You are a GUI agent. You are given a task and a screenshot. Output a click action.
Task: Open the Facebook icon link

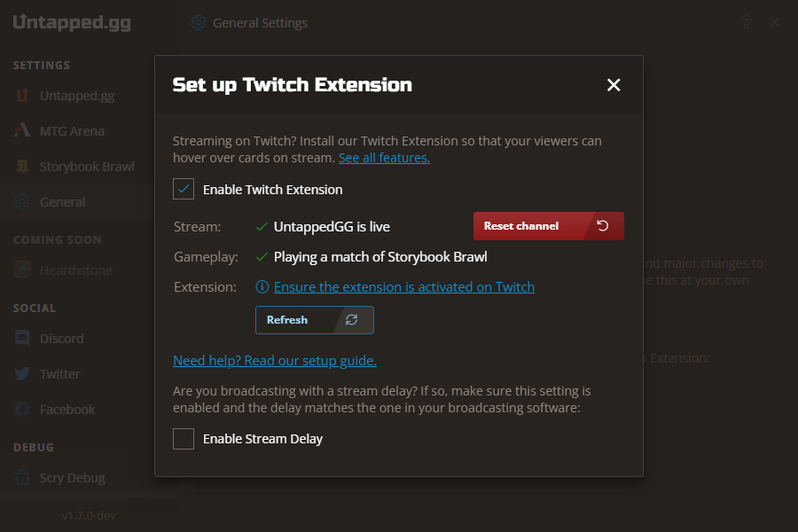tap(22, 410)
